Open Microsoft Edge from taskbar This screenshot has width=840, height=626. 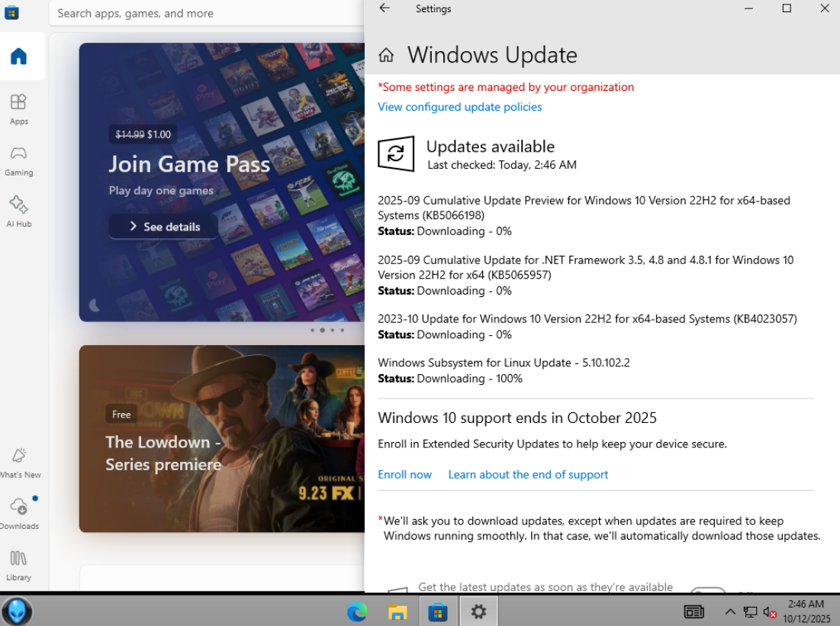pos(357,611)
